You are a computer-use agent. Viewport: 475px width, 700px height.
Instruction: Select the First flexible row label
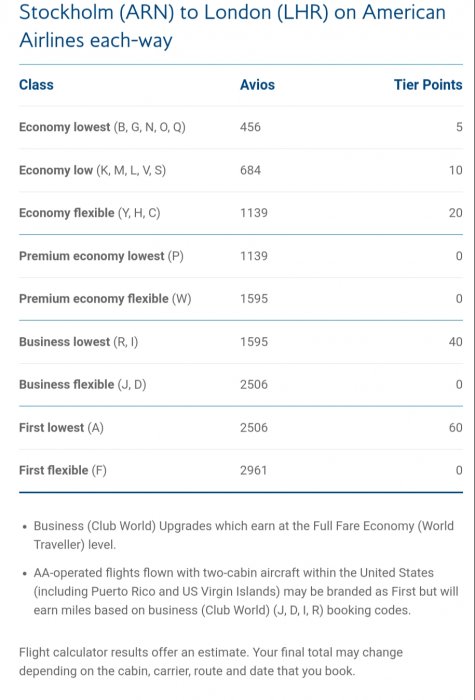pyautogui.click(x=63, y=471)
